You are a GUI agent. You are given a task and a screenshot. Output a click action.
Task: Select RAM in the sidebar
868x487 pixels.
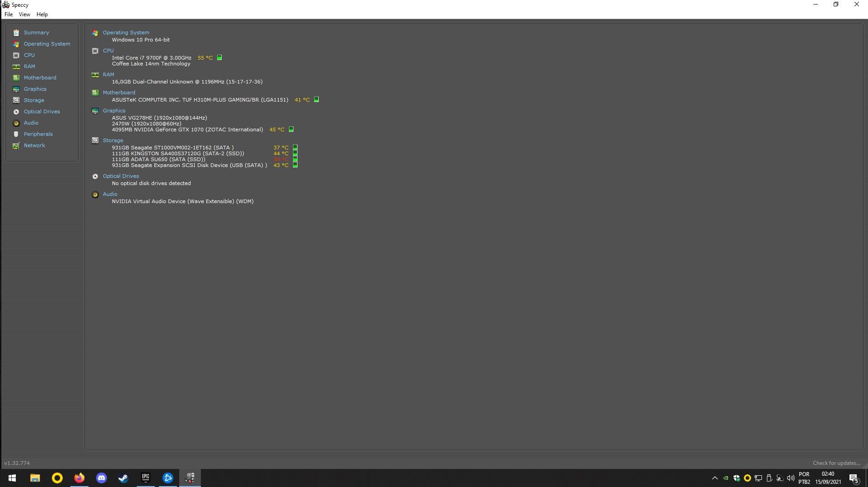point(29,66)
